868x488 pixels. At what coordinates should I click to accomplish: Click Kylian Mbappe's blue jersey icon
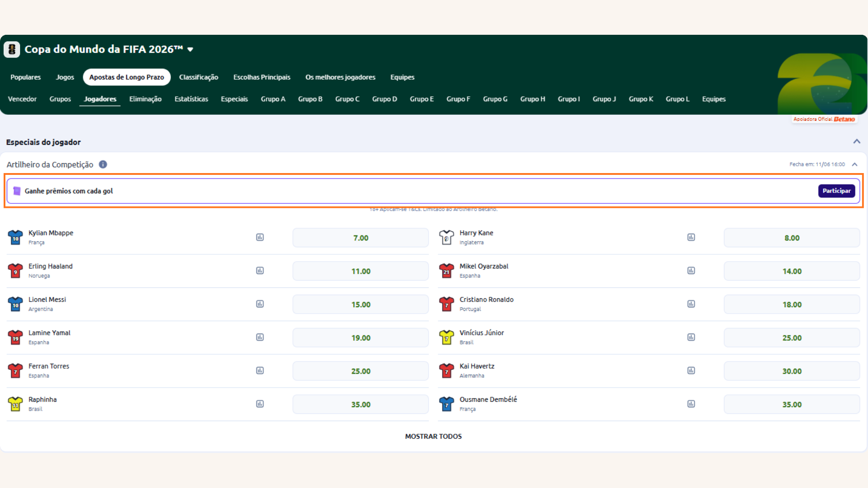(x=15, y=237)
